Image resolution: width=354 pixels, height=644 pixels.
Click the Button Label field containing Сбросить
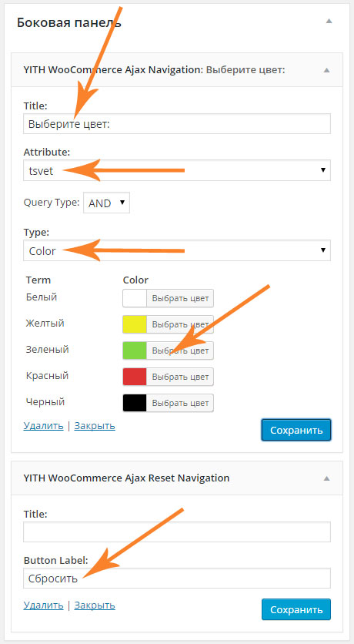tap(177, 579)
